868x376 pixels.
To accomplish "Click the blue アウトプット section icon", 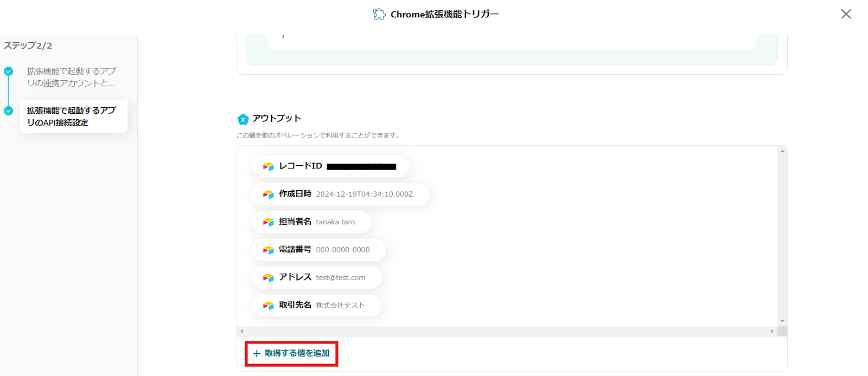I will click(242, 119).
